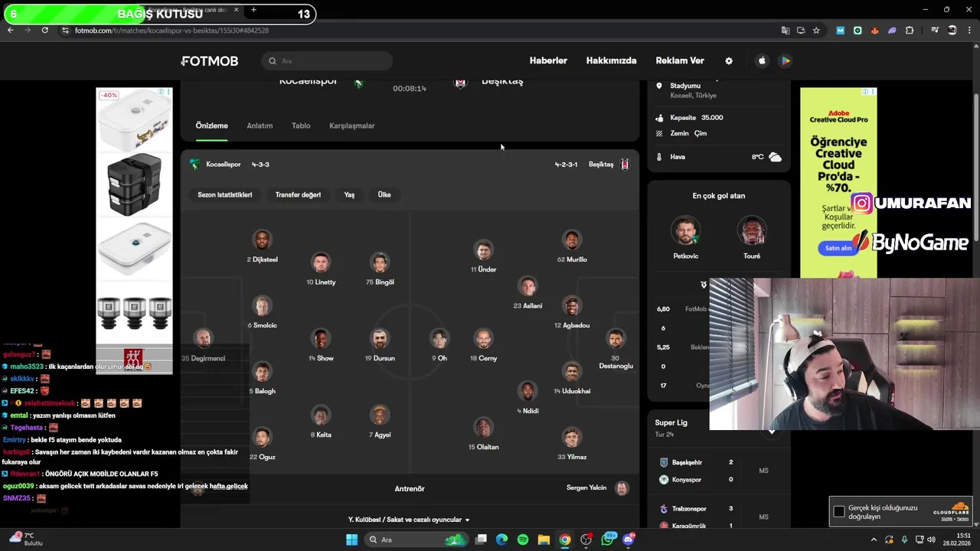
Task: Select player Oh's avatar
Action: (439, 339)
